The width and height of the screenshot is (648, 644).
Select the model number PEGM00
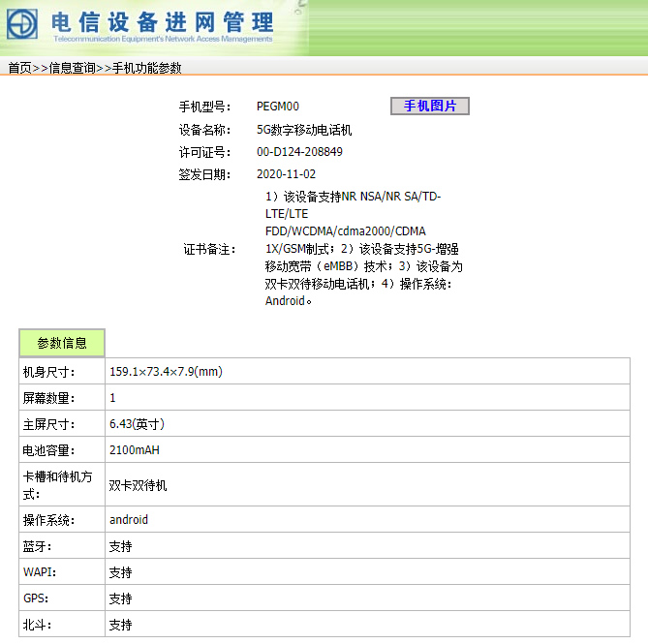click(278, 107)
